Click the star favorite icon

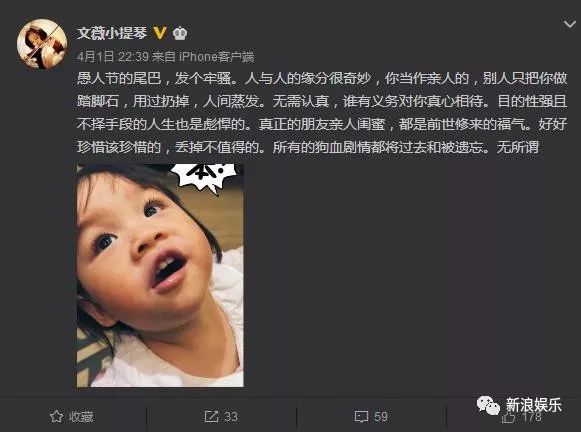point(56,416)
